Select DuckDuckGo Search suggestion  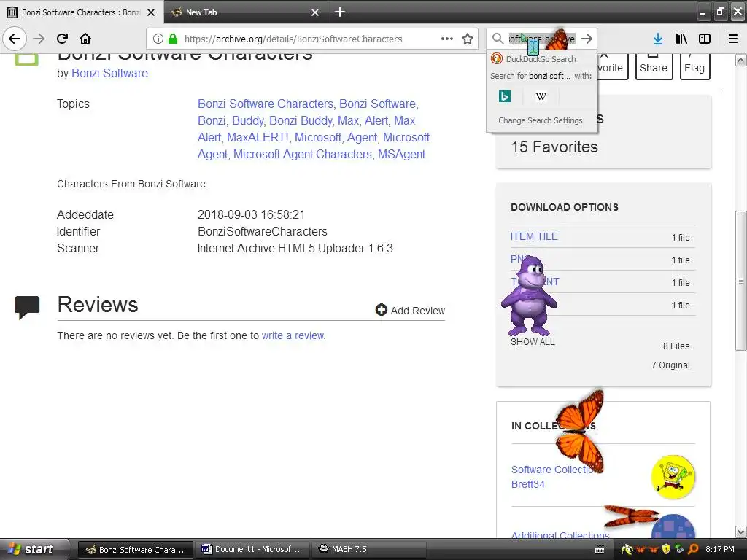tap(542, 59)
